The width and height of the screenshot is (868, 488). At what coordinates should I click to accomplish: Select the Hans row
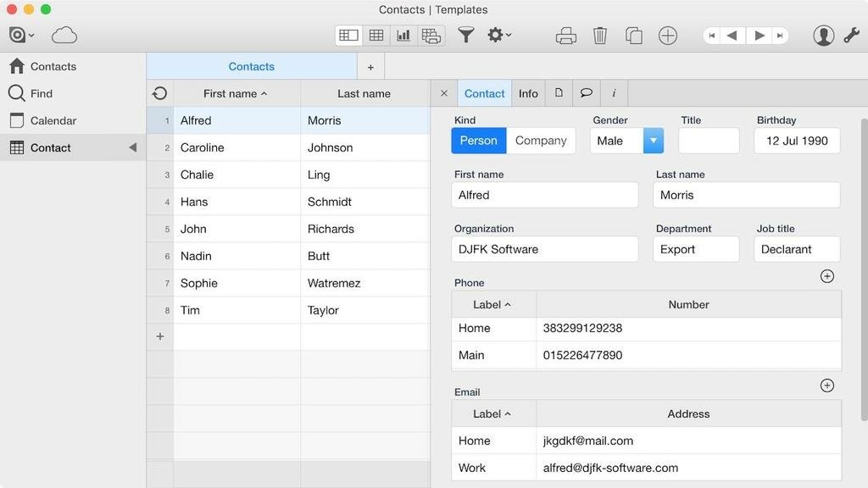click(x=288, y=202)
